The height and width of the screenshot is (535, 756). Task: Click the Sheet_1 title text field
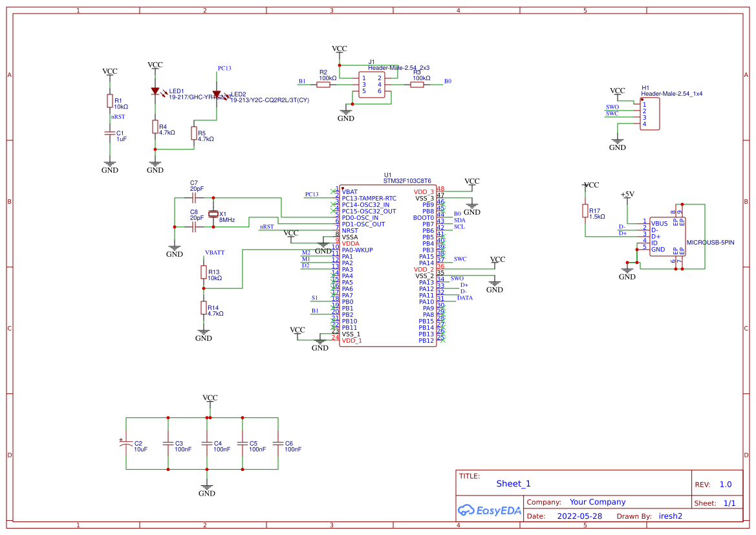coord(513,483)
